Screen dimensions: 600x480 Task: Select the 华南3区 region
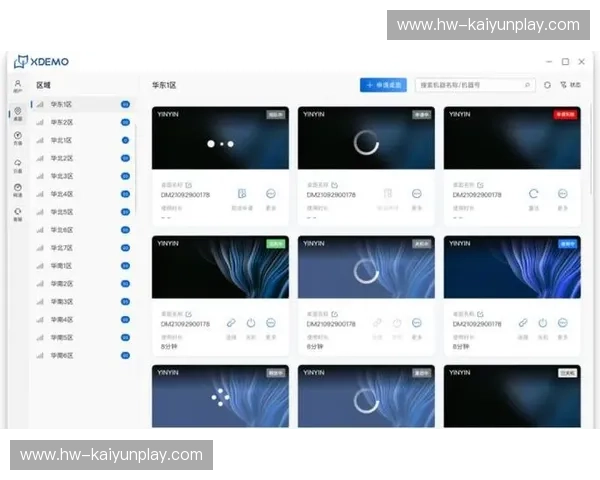(x=82, y=302)
